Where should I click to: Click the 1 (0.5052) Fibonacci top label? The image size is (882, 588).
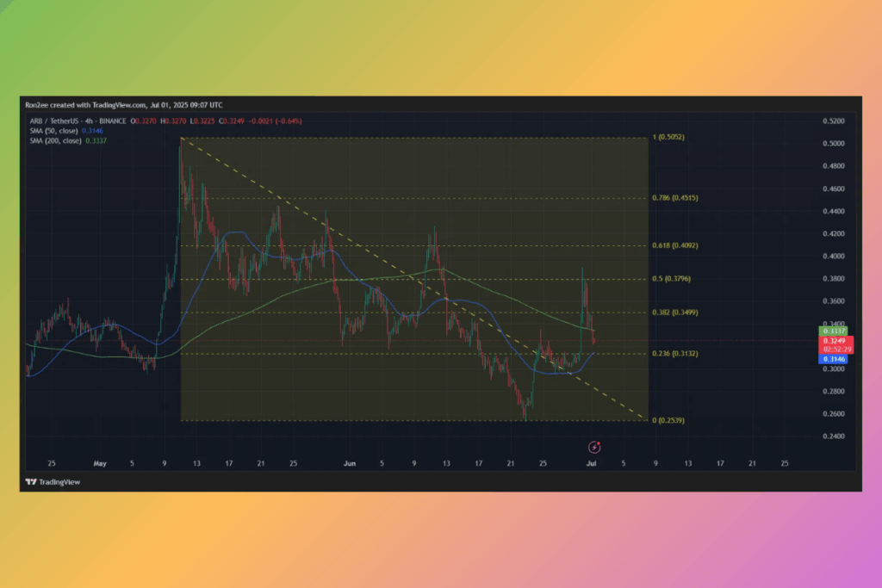(x=669, y=138)
